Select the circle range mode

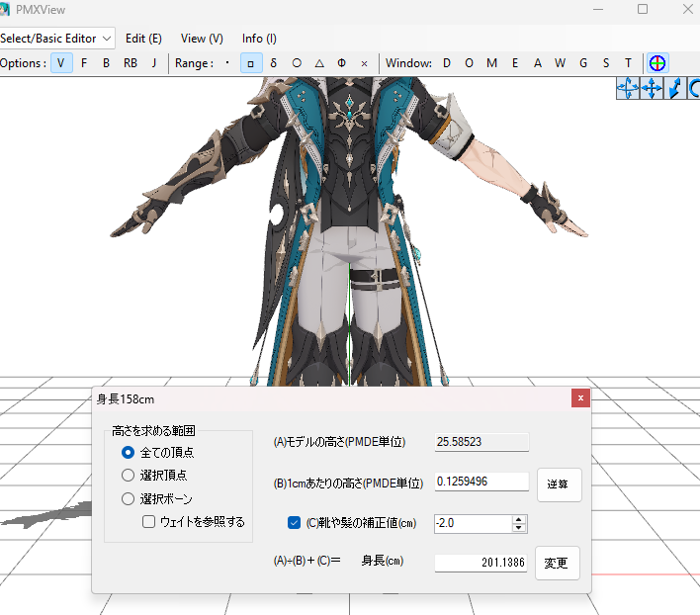pos(297,63)
